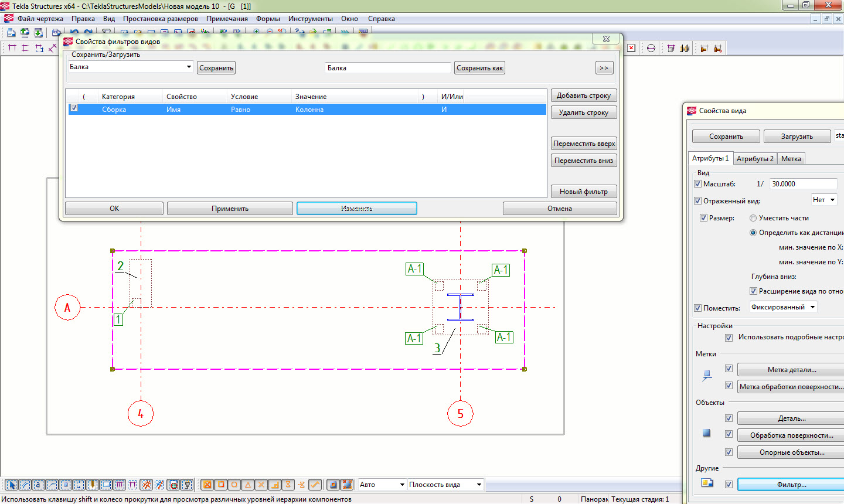The image size is (844, 504).
Task: Click the Фильтр... button in view properties
Action: pyautogui.click(x=791, y=485)
